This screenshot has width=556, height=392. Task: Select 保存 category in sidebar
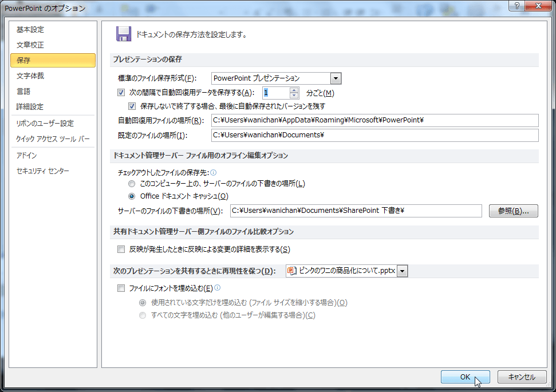coord(53,60)
